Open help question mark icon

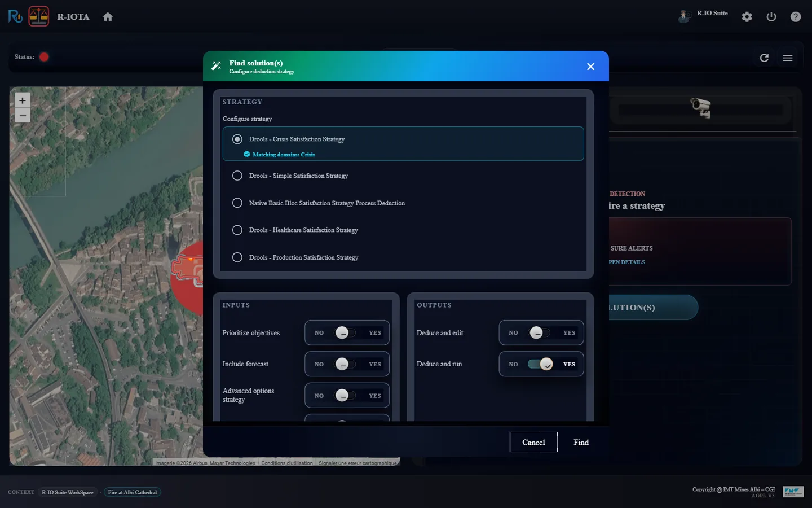pos(796,17)
